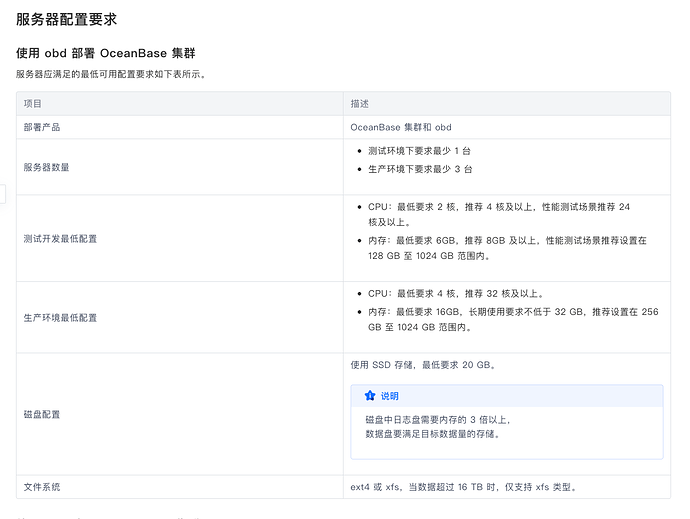Select the 测试开发最低配置 row label
The height and width of the screenshot is (519, 690).
60,239
